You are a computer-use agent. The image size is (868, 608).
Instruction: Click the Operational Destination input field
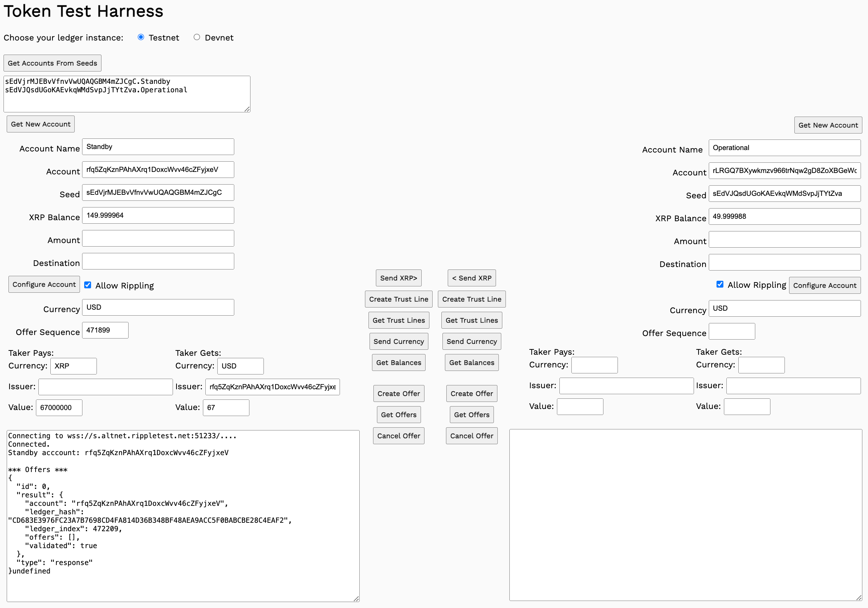[784, 262]
